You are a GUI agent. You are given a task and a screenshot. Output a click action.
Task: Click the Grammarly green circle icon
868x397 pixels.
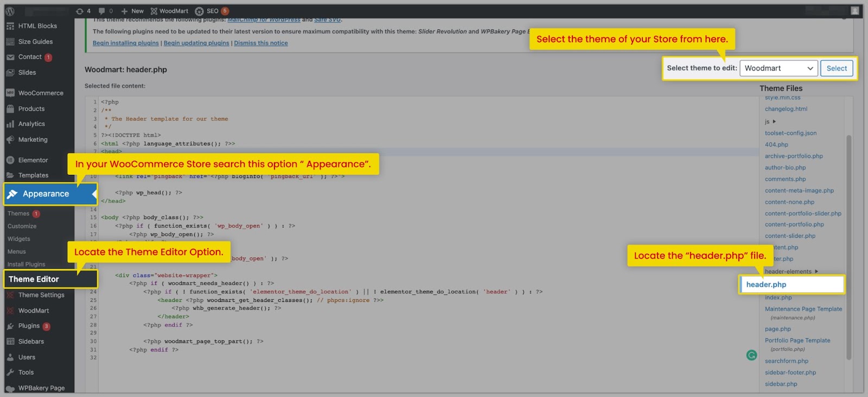coord(751,355)
